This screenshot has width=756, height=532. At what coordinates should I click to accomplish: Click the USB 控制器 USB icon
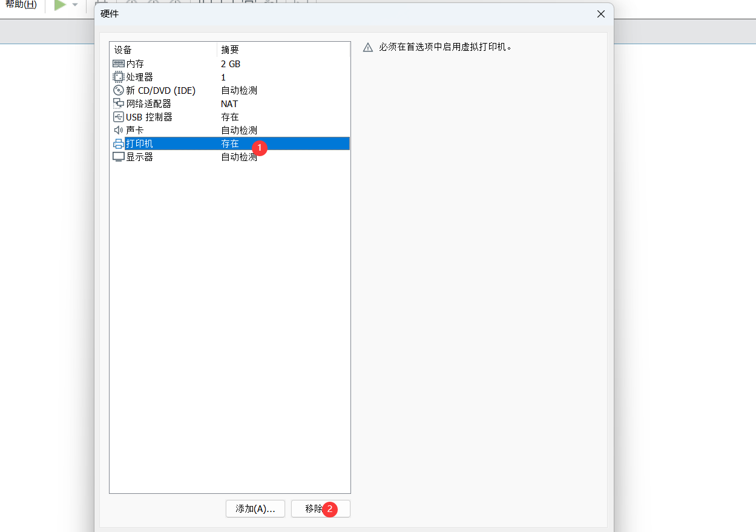[119, 117]
